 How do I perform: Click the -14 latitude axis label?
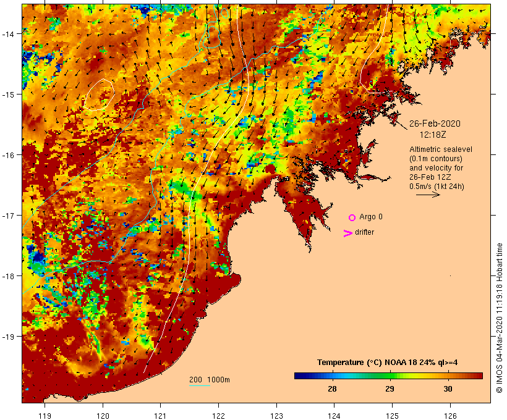click(8, 34)
